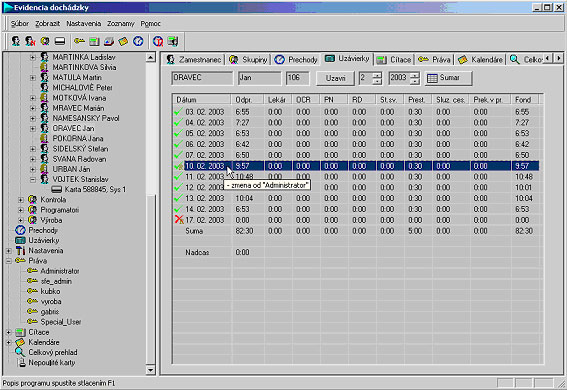Expand the Čítace tree node
Screen dimensions: 567x390
(9, 332)
